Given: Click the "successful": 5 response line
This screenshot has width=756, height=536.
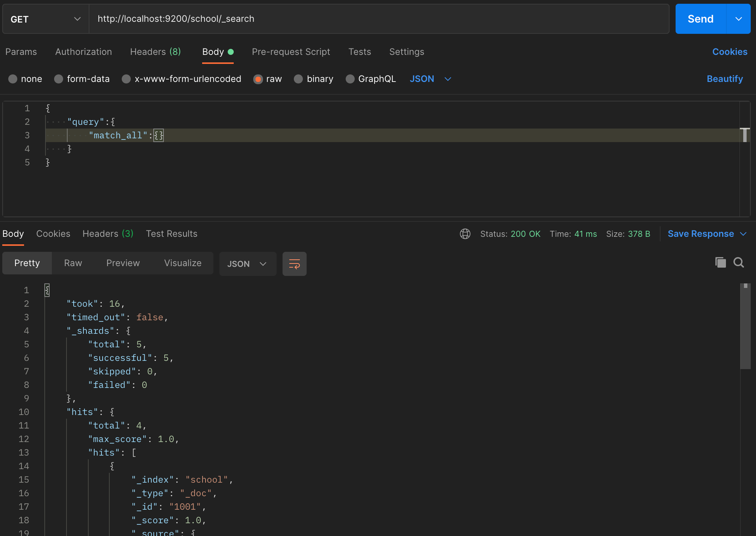Looking at the screenshot, I should (x=131, y=358).
